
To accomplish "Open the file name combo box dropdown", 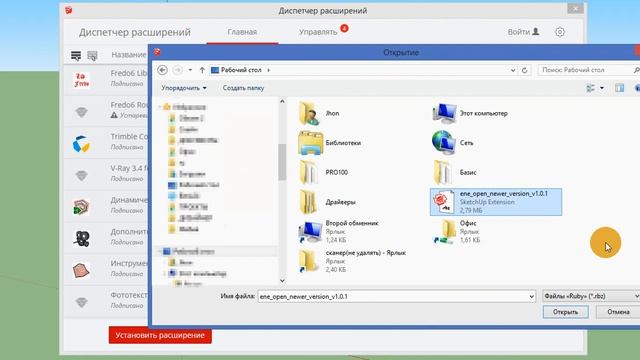I will (531, 296).
